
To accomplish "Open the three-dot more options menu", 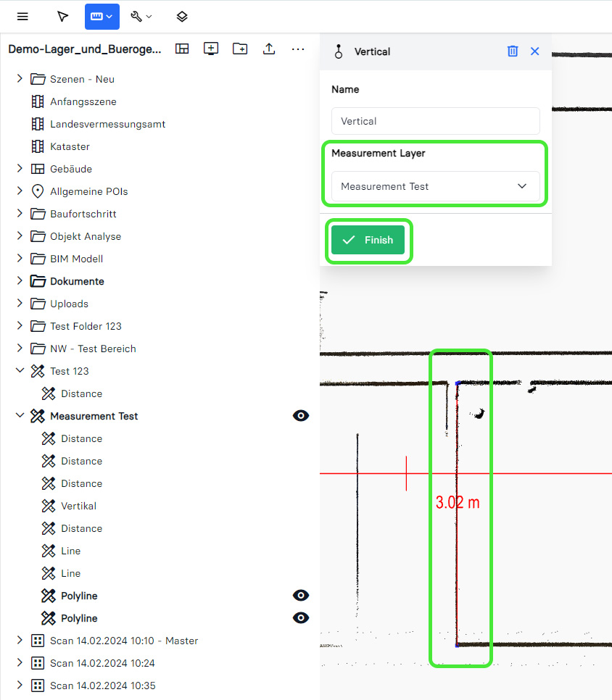I will [x=298, y=49].
